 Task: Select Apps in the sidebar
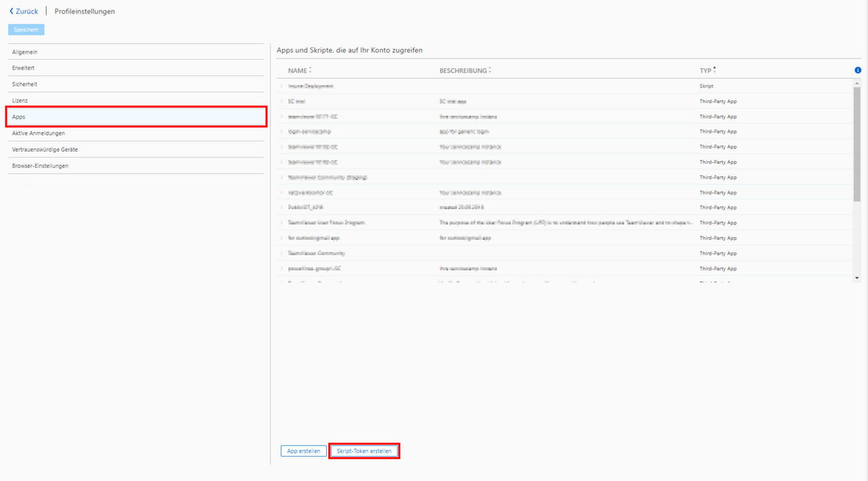pyautogui.click(x=136, y=117)
